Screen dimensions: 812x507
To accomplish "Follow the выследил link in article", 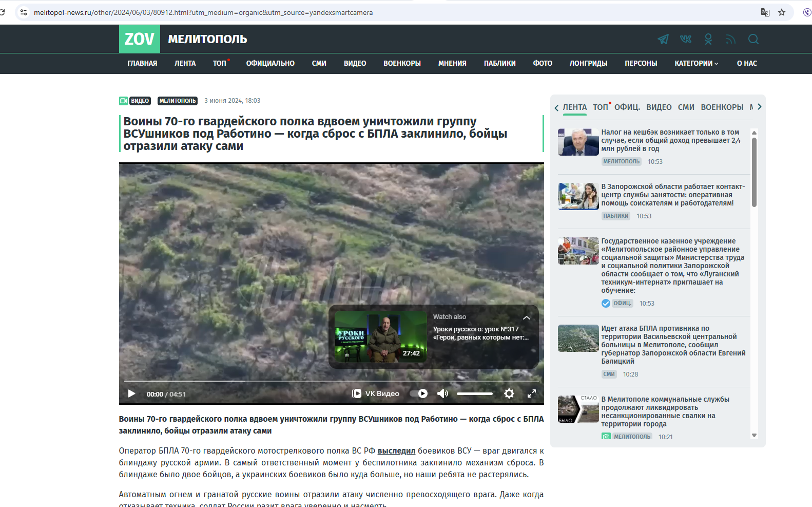I will [x=396, y=451].
